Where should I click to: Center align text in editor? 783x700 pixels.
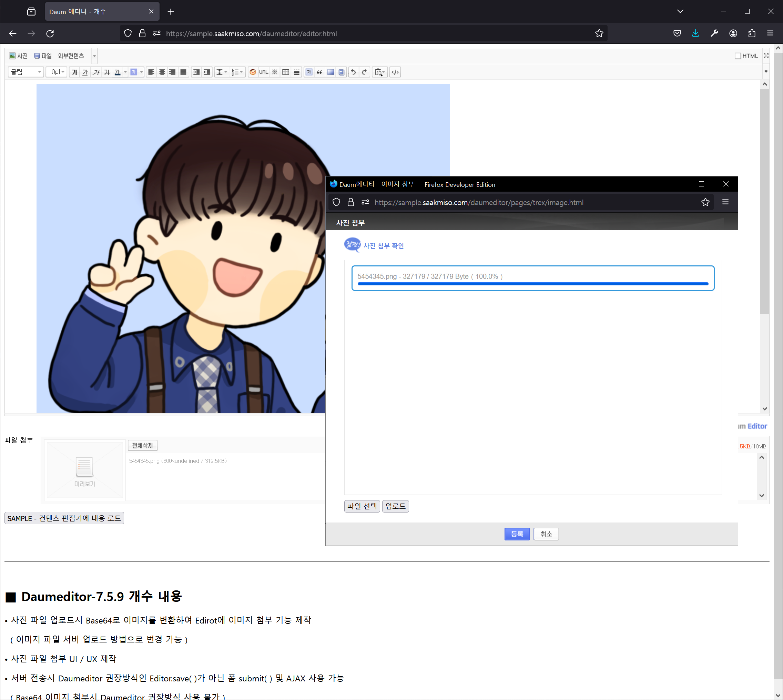(x=162, y=72)
